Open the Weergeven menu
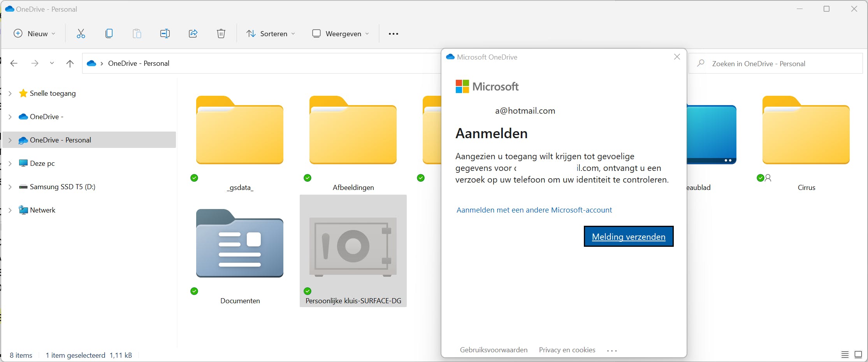The height and width of the screenshot is (362, 868). tap(341, 34)
